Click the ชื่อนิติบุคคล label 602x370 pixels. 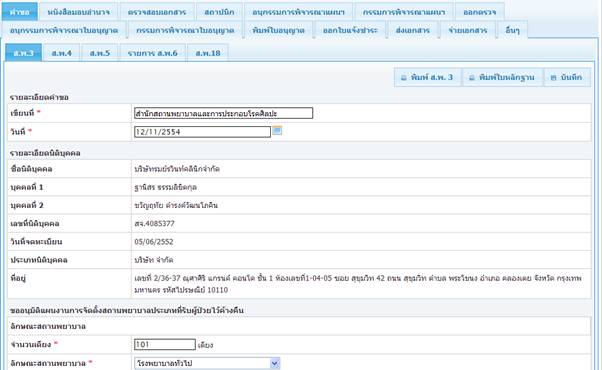click(x=31, y=169)
